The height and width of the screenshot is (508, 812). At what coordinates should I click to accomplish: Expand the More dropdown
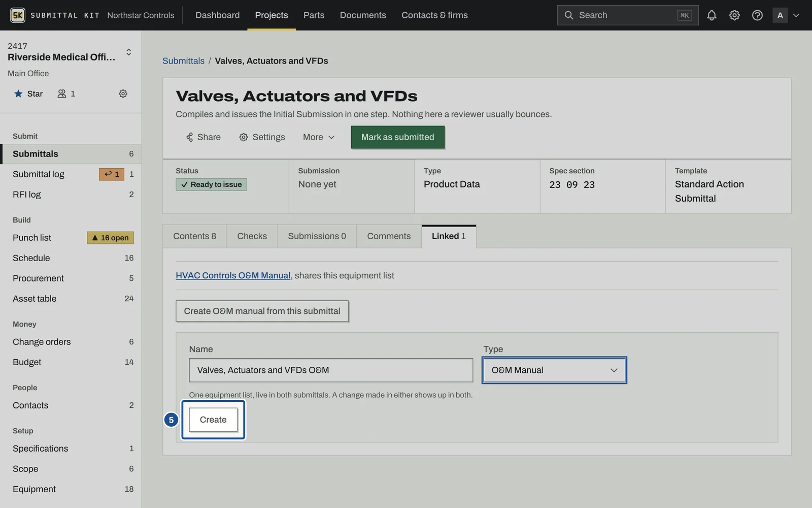click(319, 137)
